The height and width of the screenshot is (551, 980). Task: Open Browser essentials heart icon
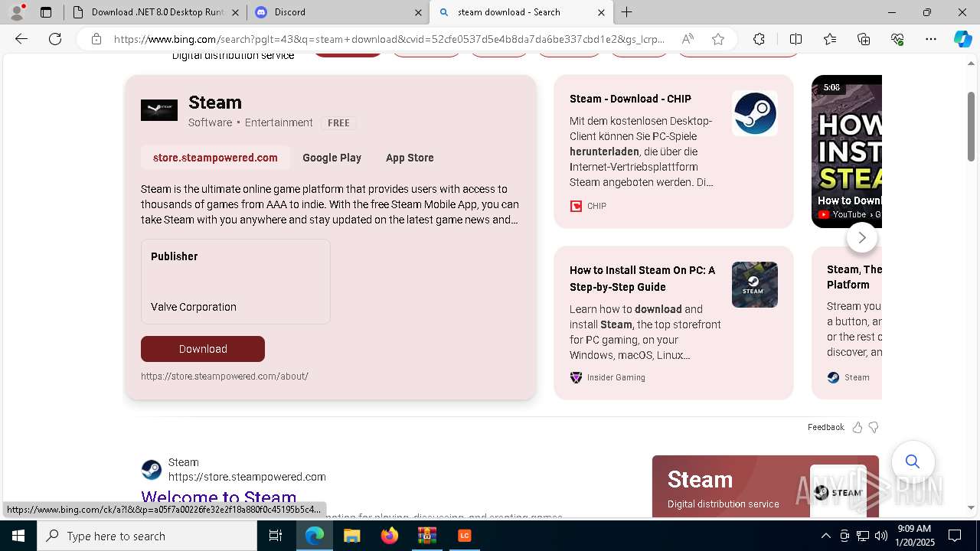(x=897, y=39)
